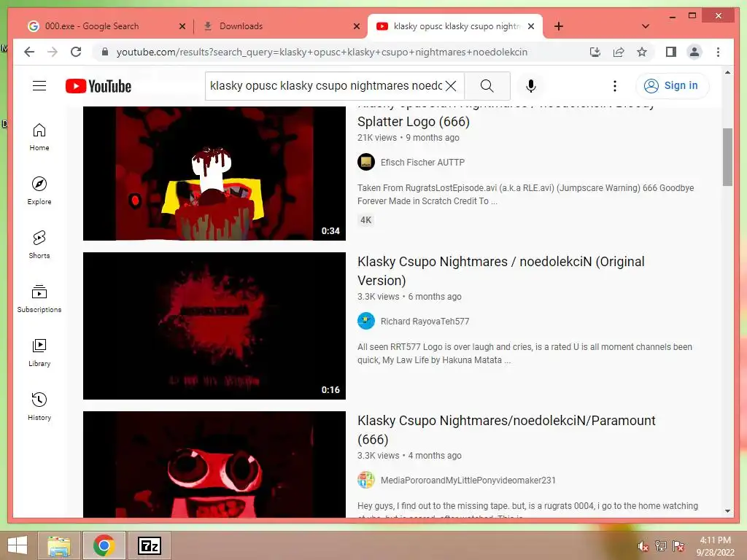The image size is (747, 560).
Task: Open Home in the sidebar
Action: (x=39, y=137)
